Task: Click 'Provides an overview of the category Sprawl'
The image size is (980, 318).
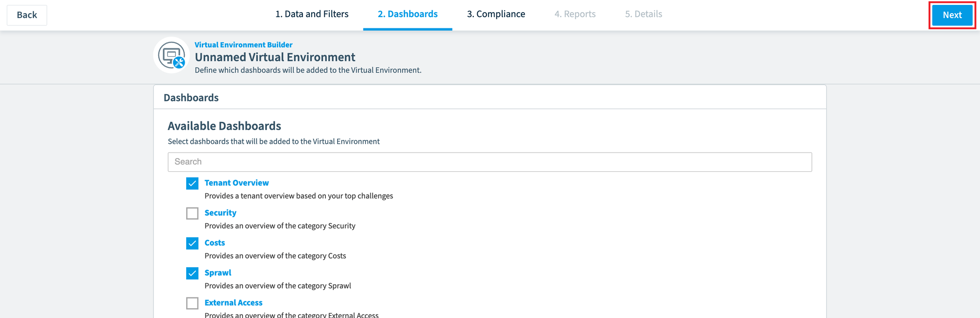Action: 278,286
